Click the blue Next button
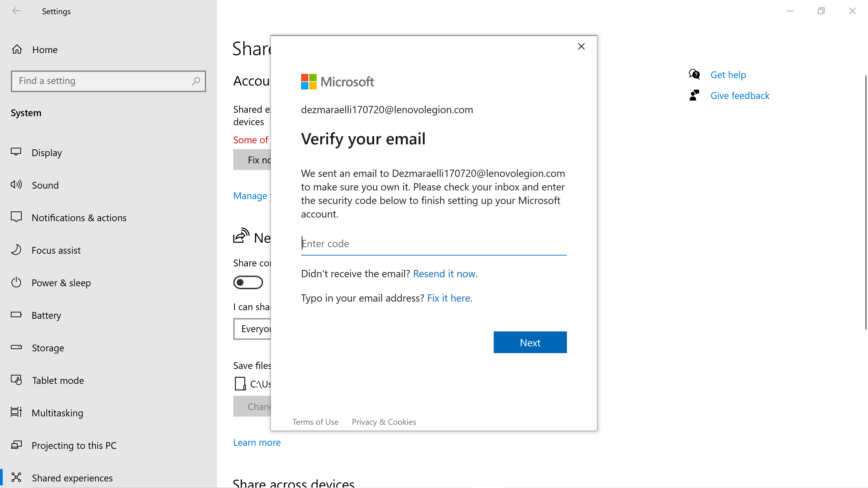The image size is (868, 488). 530,342
